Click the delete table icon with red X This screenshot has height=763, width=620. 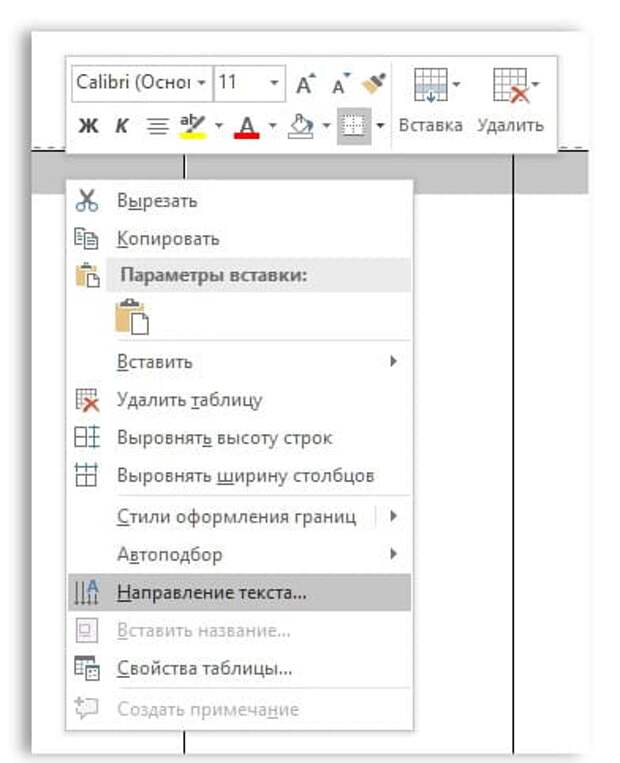pos(87,400)
